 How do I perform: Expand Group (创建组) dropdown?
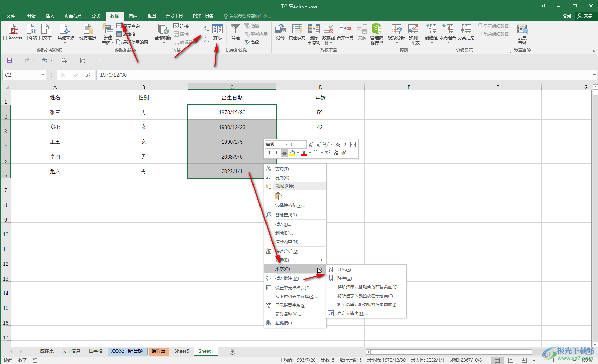click(432, 43)
